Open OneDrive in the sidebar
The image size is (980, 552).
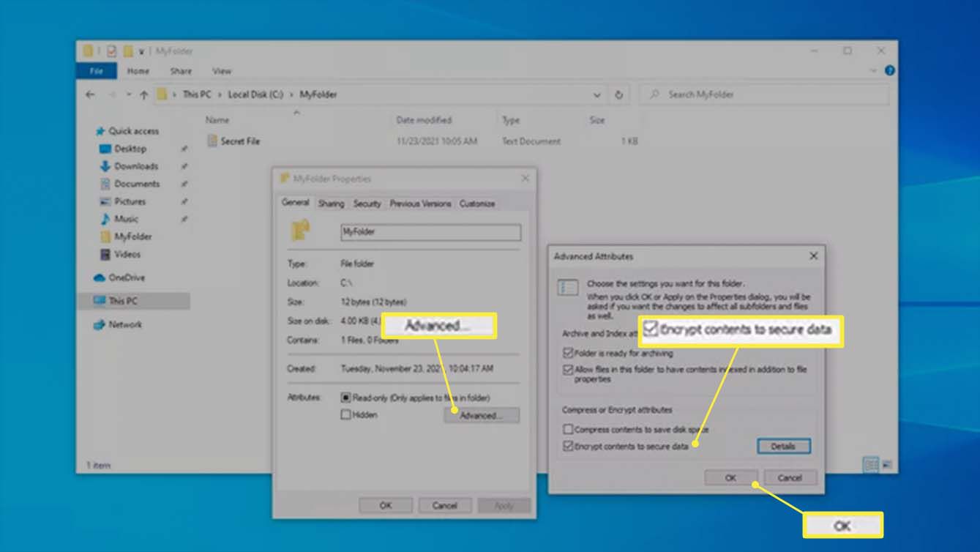[x=126, y=278]
